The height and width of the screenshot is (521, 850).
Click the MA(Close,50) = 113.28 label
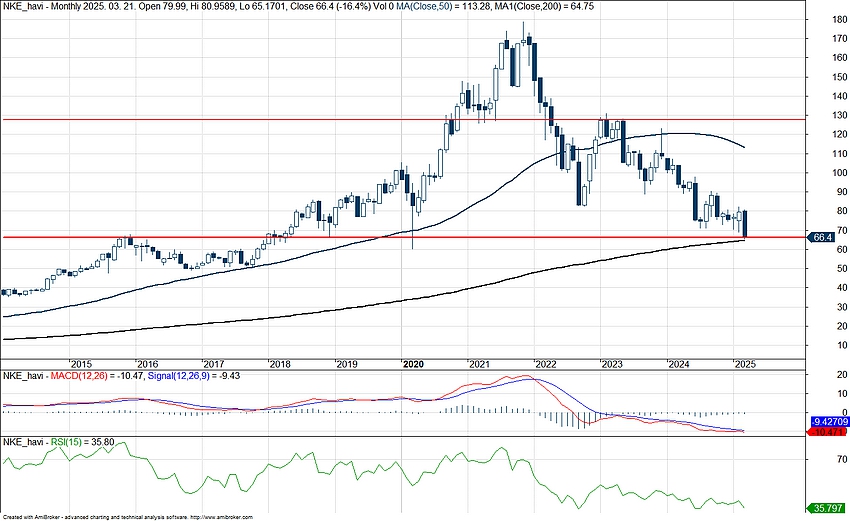443,7
